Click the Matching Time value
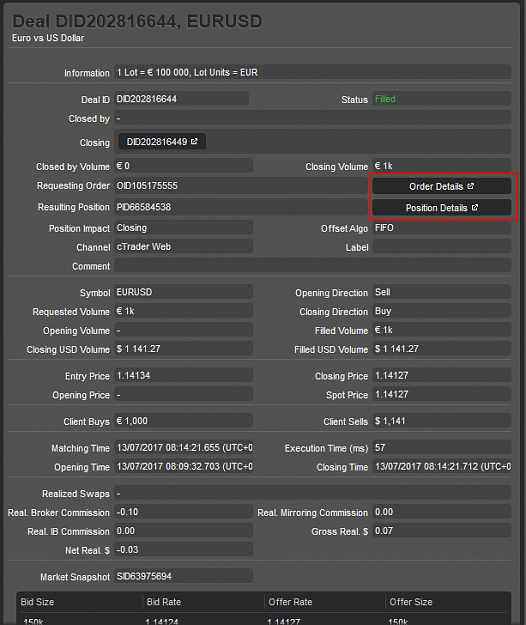This screenshot has height=625, width=526. tap(183, 448)
